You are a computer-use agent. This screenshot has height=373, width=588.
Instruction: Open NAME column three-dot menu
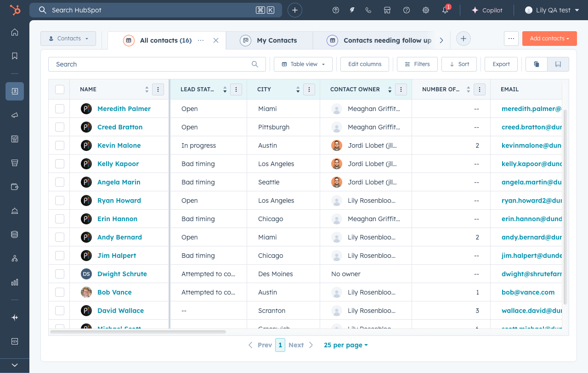[158, 89]
